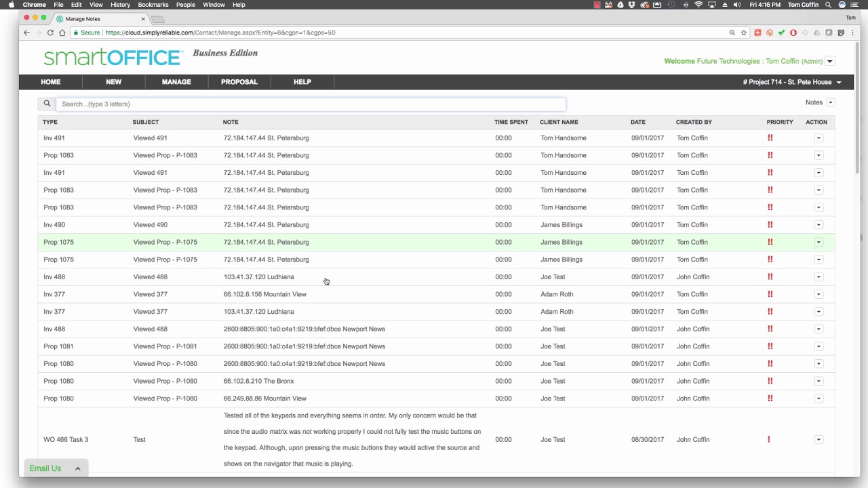Viewport: 868px width, 488px height.
Task: Sort by the SUBJECT column header
Action: point(146,122)
